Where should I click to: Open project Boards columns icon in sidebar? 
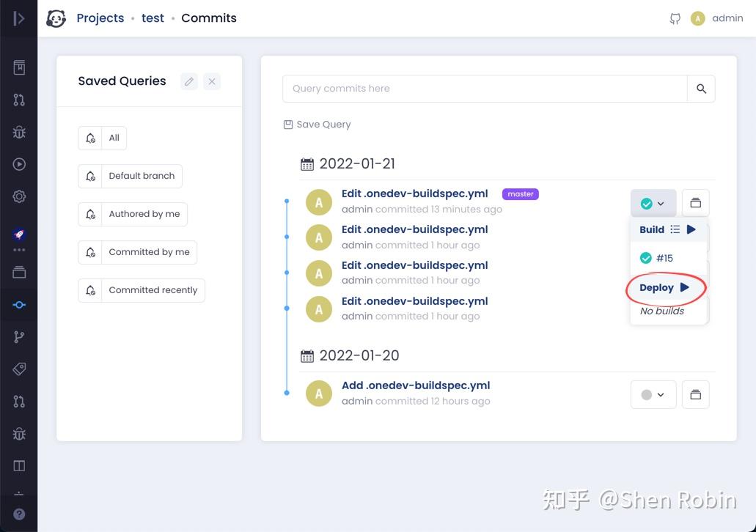click(x=19, y=466)
